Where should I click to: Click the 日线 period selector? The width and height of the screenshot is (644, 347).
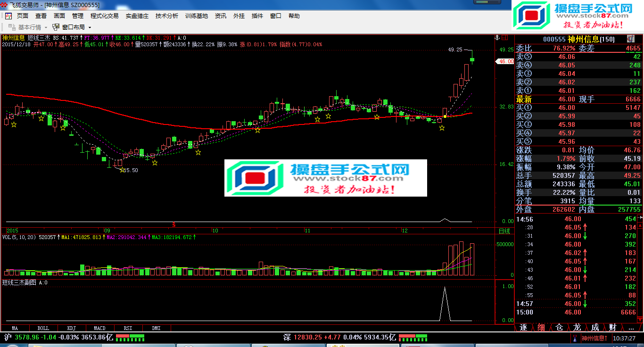point(504,231)
